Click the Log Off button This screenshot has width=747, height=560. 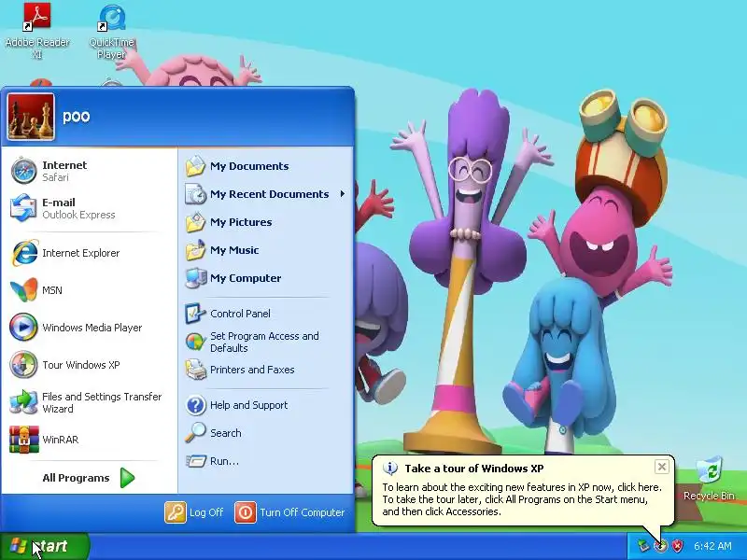tap(194, 512)
